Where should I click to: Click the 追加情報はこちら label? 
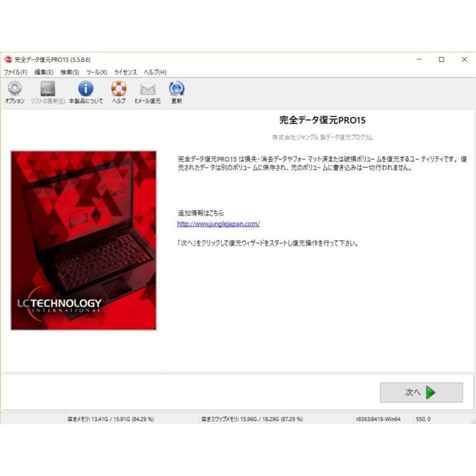pyautogui.click(x=201, y=213)
